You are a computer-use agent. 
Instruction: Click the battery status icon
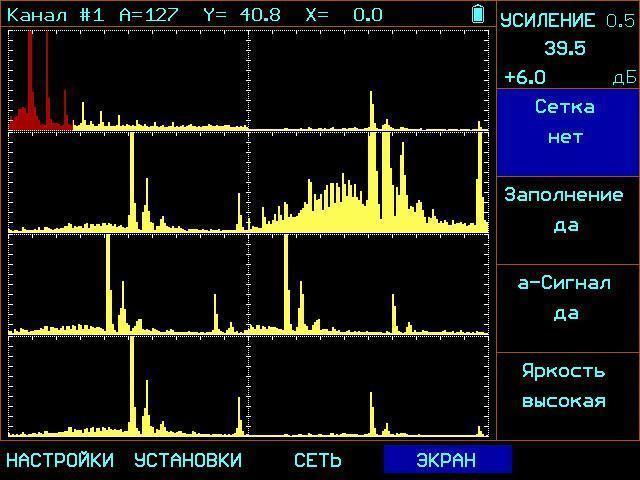(x=479, y=14)
